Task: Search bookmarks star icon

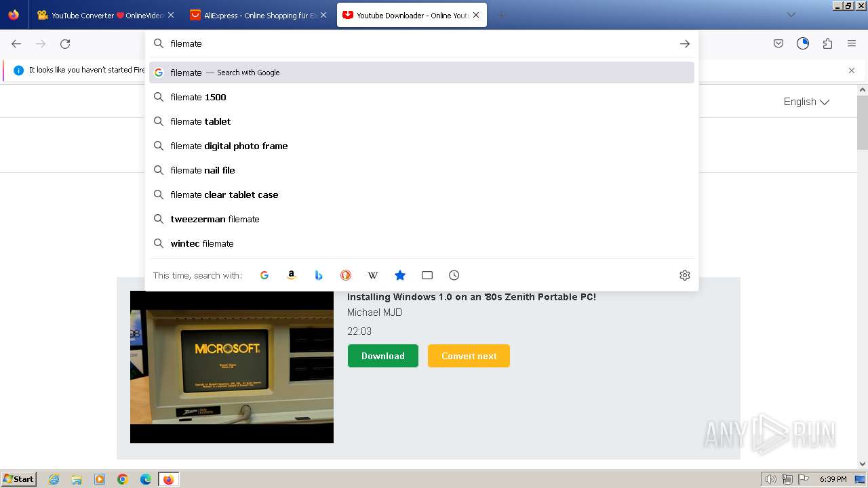Action: (400, 275)
